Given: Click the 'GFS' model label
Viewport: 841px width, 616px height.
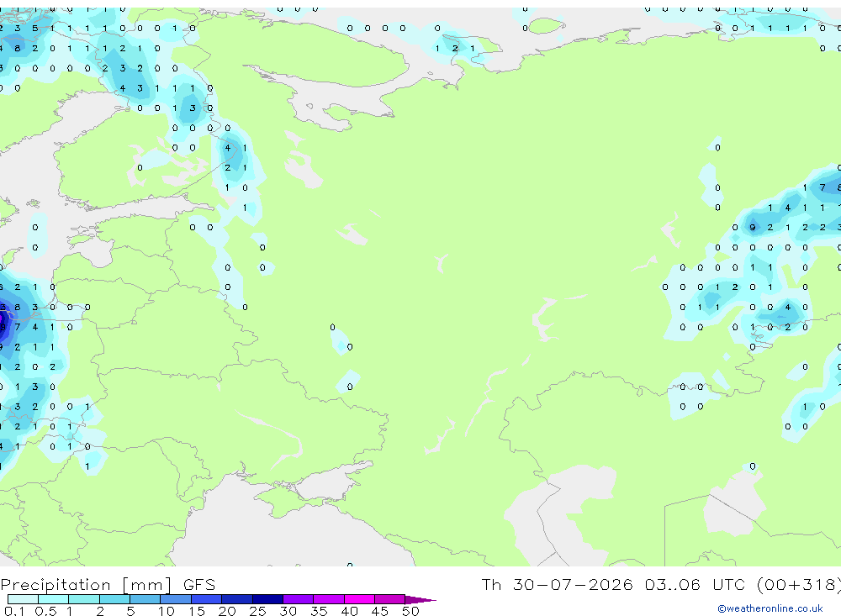Looking at the screenshot, I should point(199,585).
